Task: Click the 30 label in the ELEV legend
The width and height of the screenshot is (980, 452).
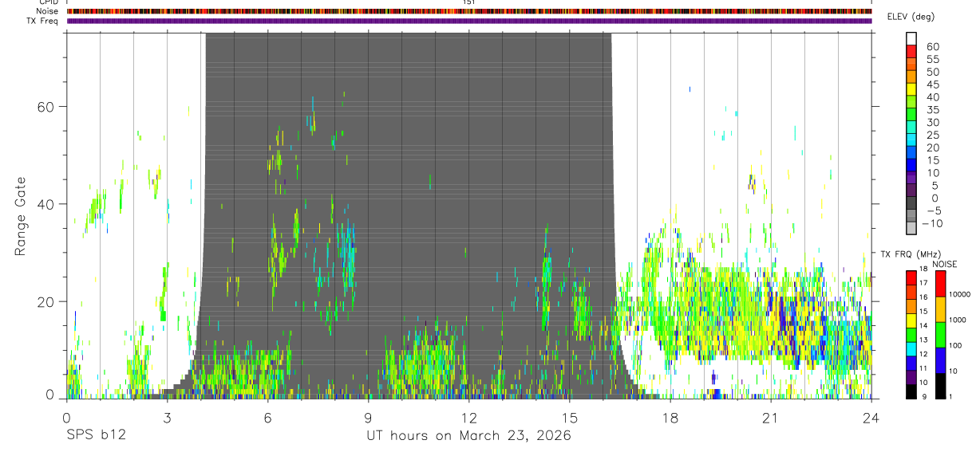Action: (932, 123)
